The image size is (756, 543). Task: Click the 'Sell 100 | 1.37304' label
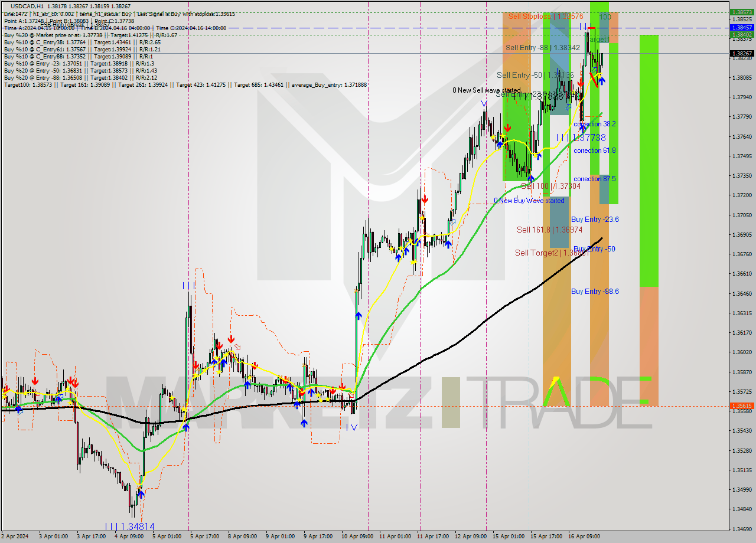coord(550,186)
